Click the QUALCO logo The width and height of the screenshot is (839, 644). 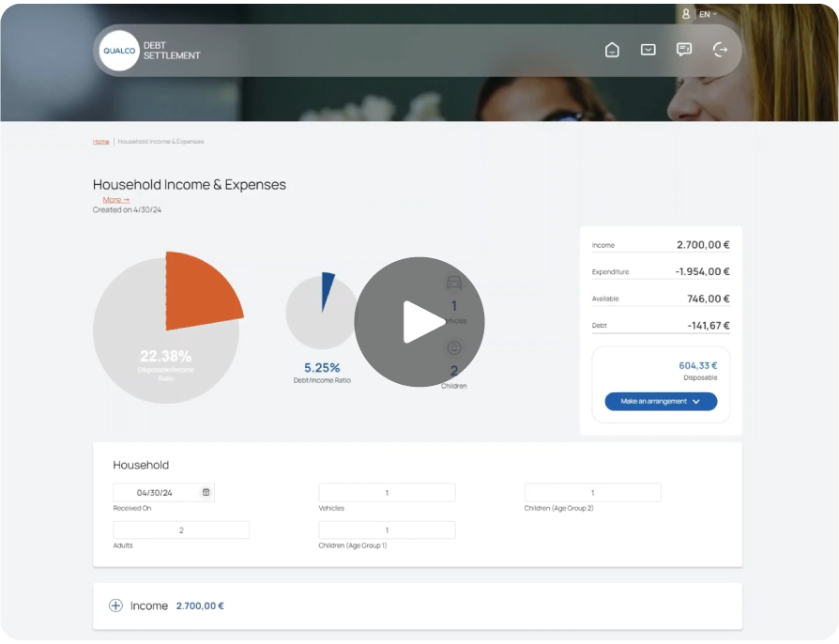click(119, 51)
